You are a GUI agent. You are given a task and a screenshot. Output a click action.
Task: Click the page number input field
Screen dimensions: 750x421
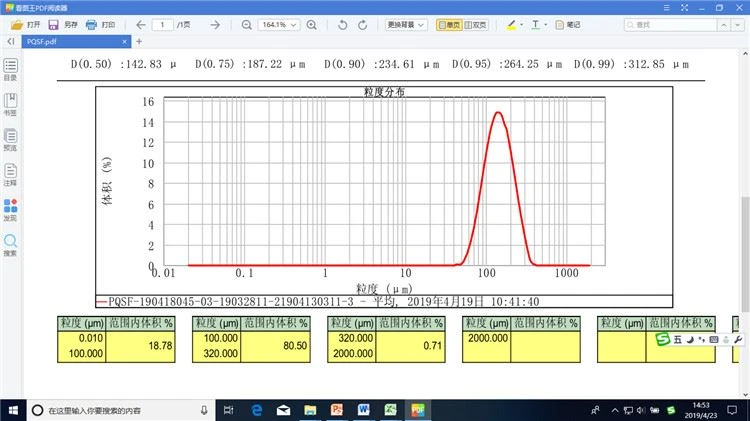(163, 24)
